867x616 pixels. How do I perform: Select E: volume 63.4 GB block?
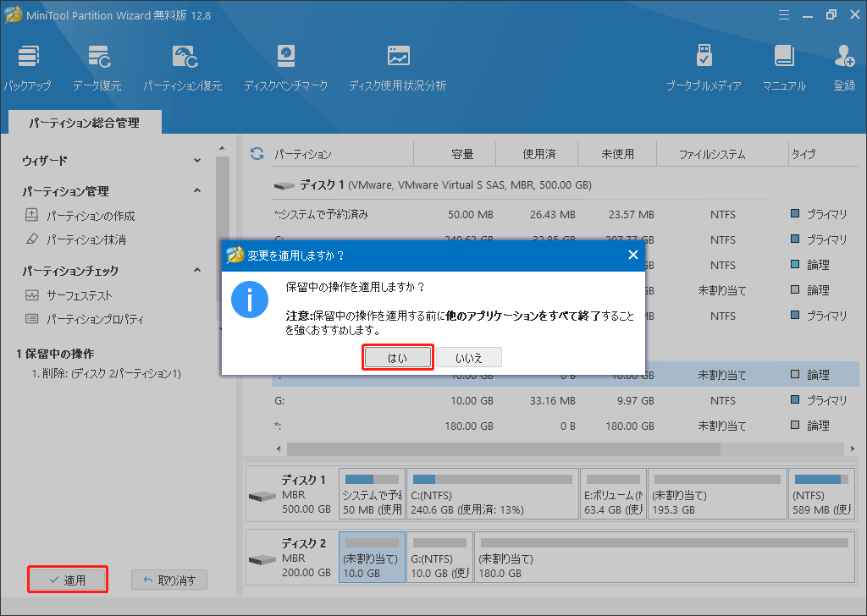click(x=613, y=494)
